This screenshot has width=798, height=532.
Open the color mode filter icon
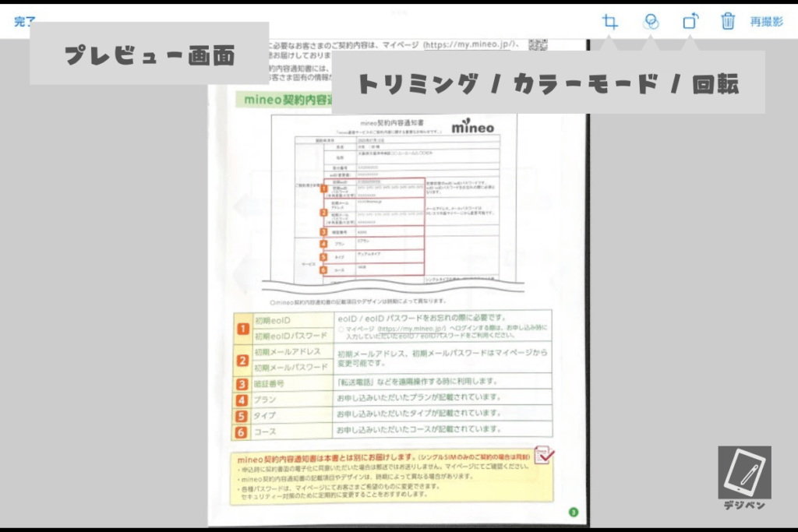pos(651,22)
